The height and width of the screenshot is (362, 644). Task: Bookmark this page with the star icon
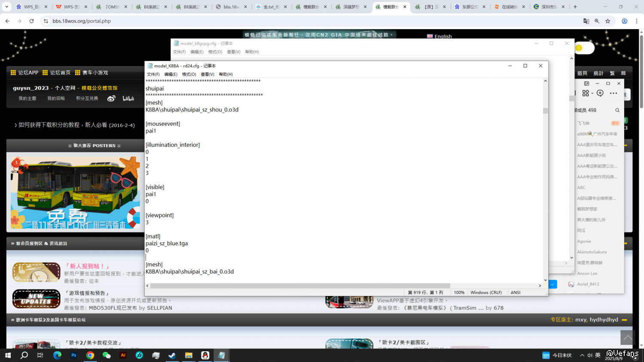[608, 21]
